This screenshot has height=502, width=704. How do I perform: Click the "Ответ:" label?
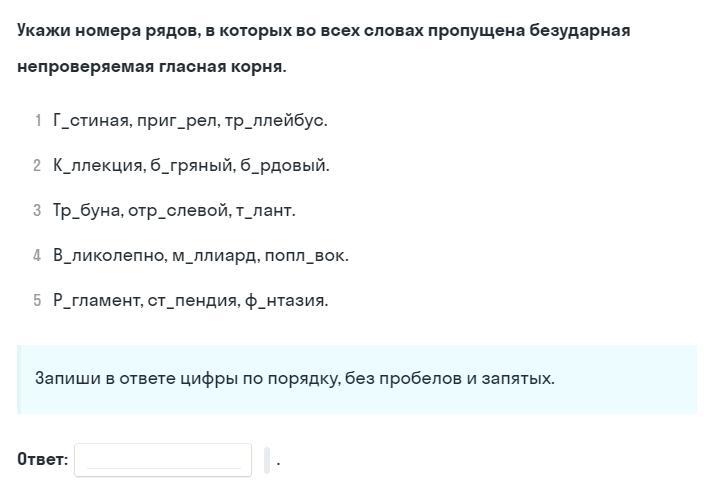(42, 460)
